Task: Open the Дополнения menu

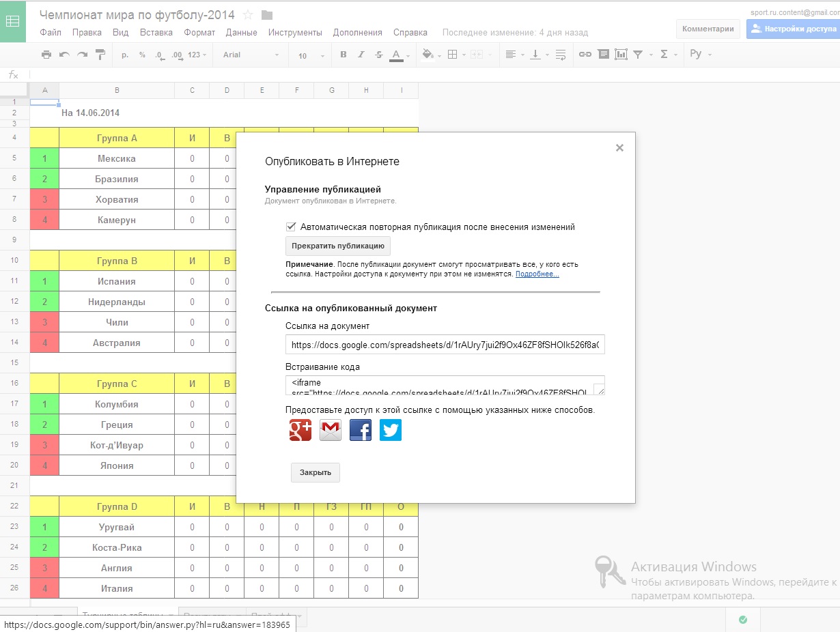Action: pos(358,32)
